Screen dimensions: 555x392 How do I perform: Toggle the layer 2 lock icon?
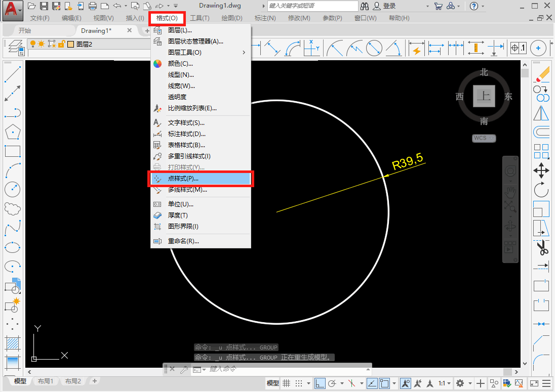61,44
